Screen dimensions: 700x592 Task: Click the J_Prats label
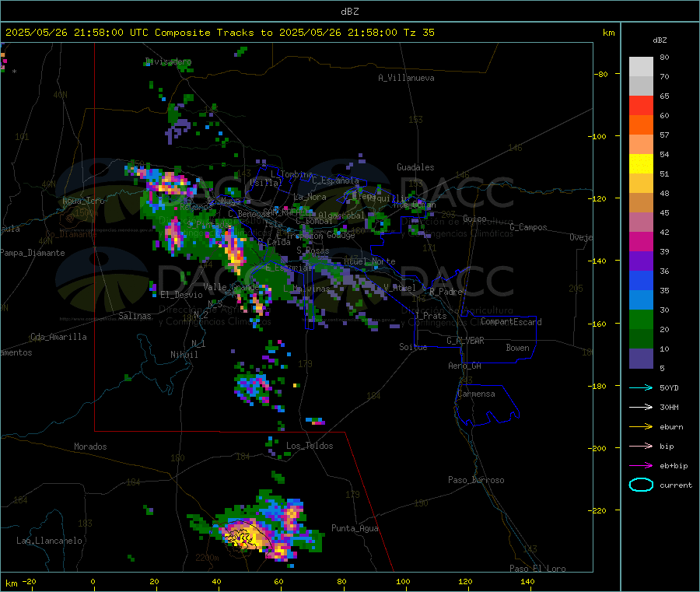coord(431,316)
